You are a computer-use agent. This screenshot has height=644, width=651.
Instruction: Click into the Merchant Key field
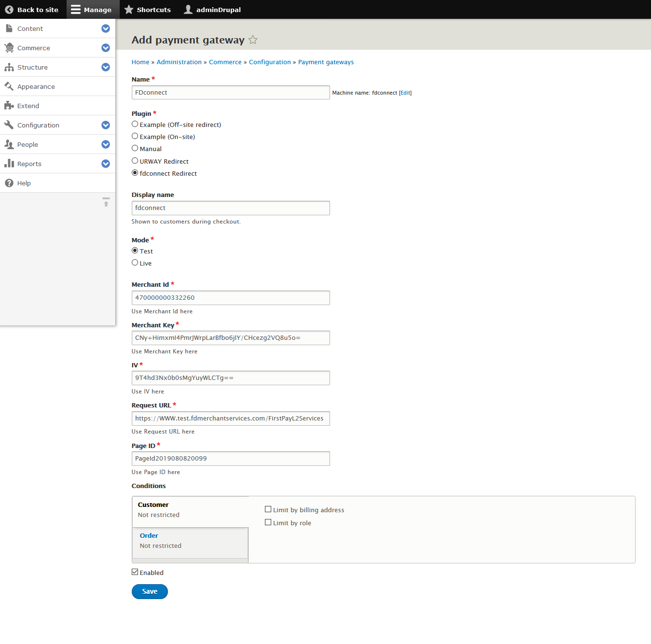click(x=231, y=338)
